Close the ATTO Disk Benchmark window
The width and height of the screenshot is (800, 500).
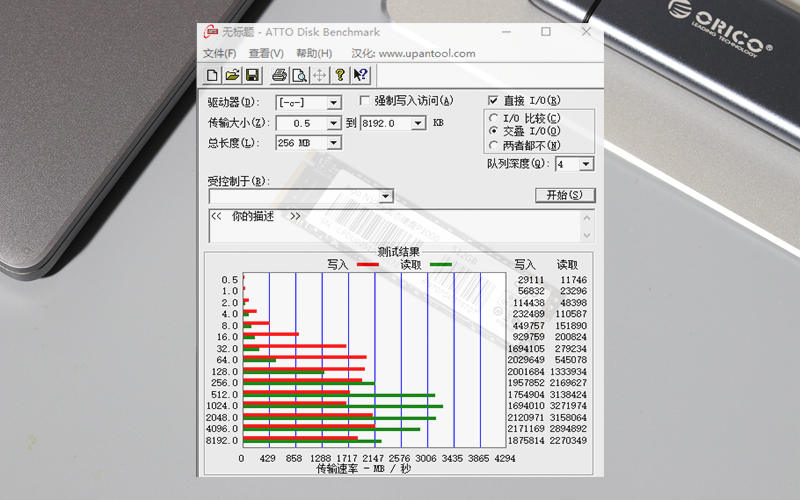click(586, 32)
